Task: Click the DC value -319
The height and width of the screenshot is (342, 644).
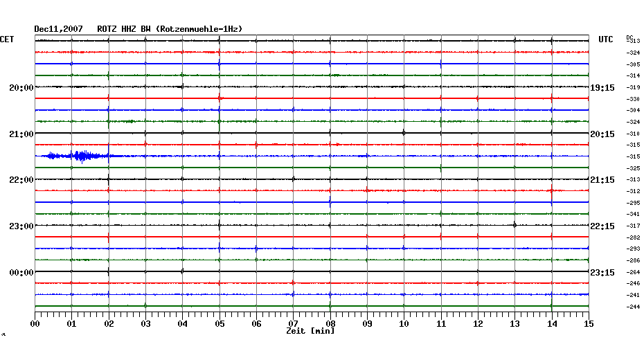Action: 633,87
